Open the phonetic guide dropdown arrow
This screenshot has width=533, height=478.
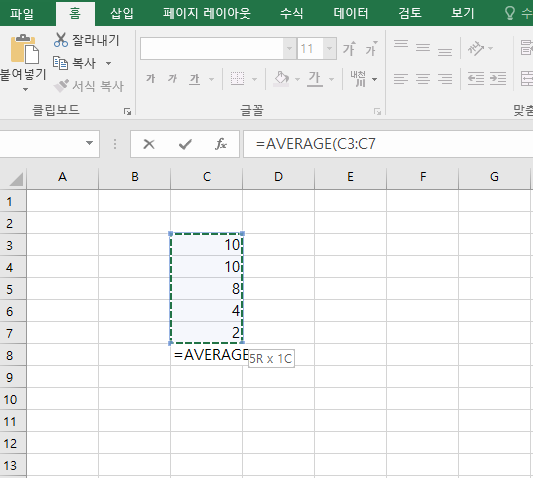pyautogui.click(x=374, y=80)
